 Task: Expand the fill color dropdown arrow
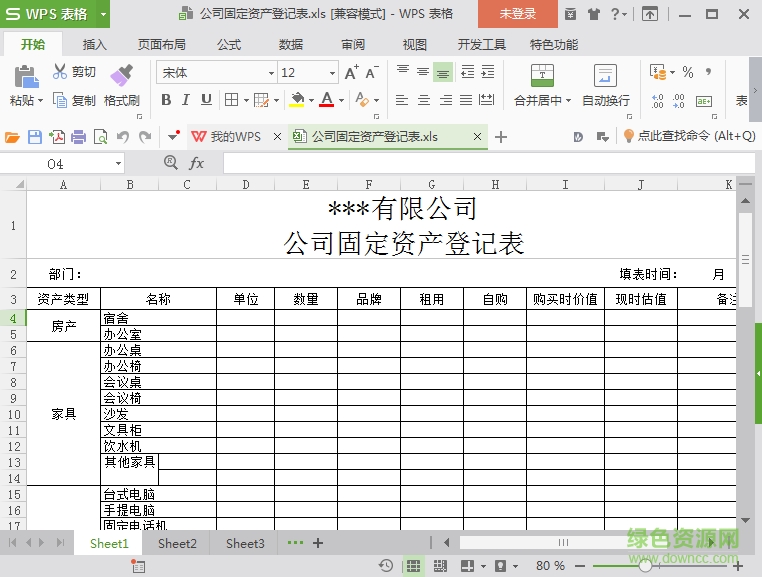(x=311, y=100)
